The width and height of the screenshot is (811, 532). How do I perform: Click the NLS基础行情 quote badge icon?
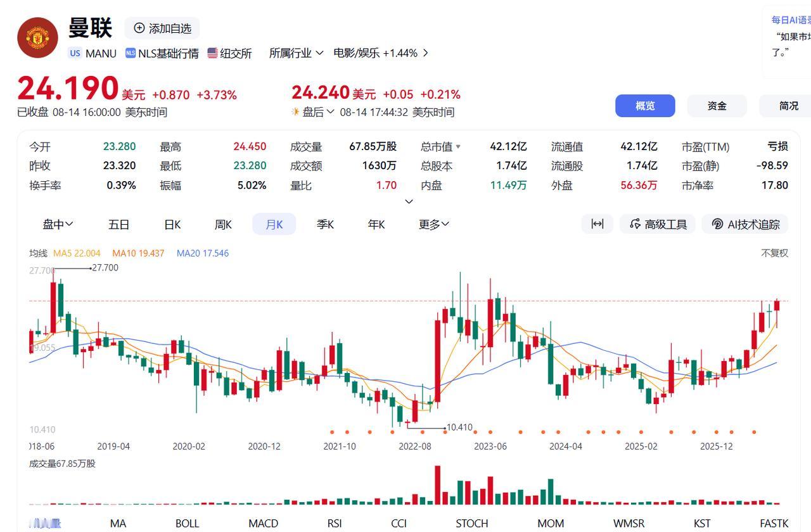[x=131, y=53]
